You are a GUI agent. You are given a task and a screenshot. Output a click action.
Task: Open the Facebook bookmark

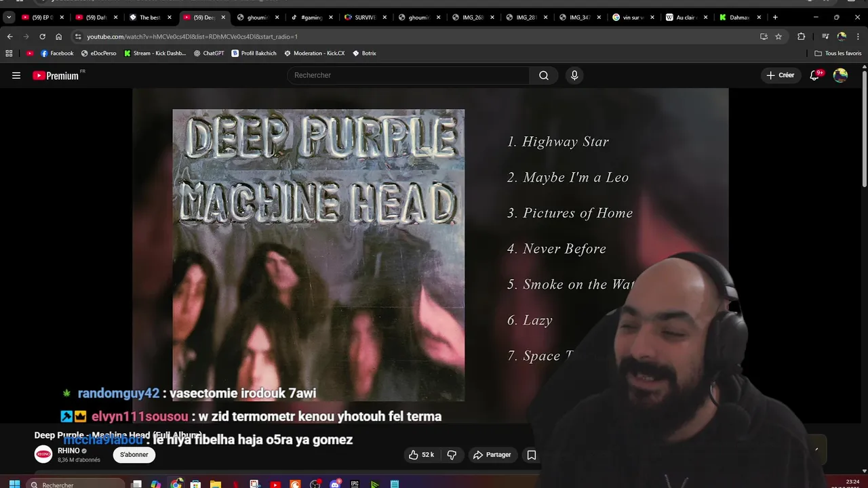coord(57,53)
